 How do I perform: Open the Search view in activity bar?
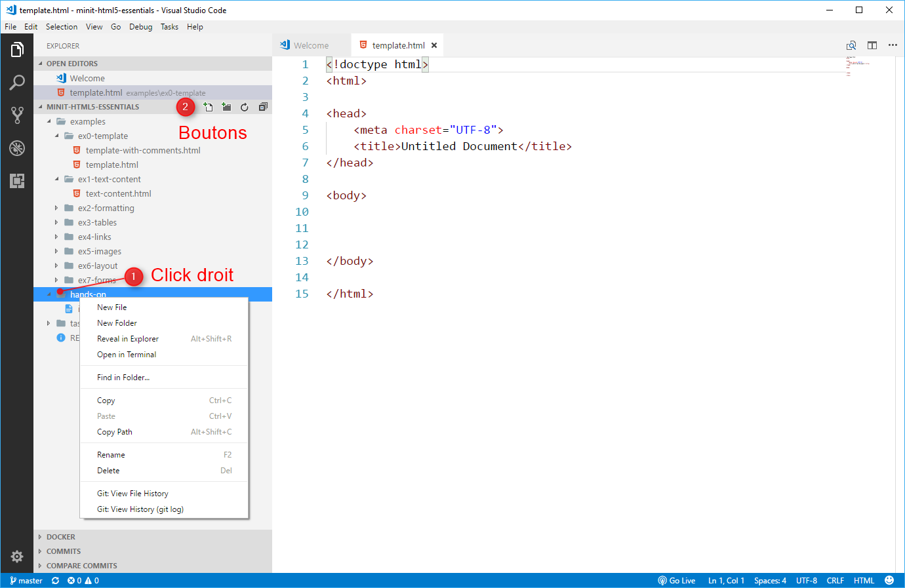[17, 83]
